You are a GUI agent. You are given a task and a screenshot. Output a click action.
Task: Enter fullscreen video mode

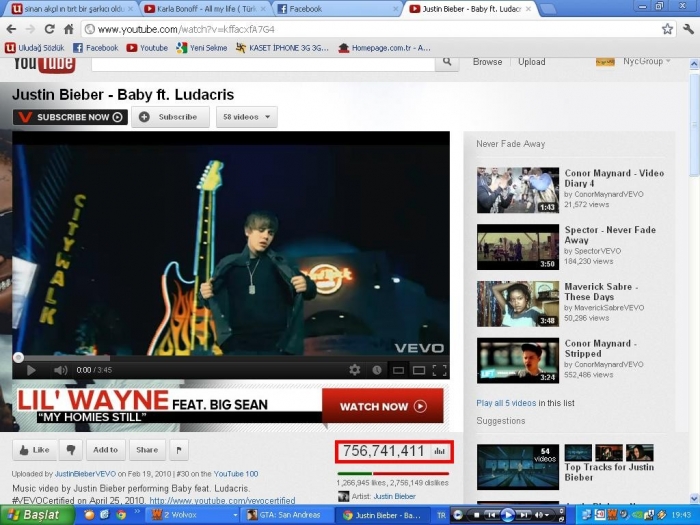[439, 370]
